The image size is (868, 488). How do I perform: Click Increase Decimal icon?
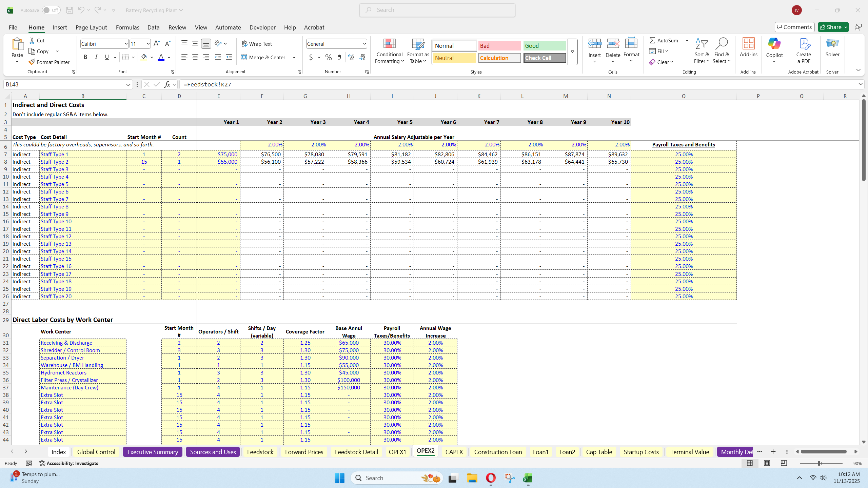[351, 57]
